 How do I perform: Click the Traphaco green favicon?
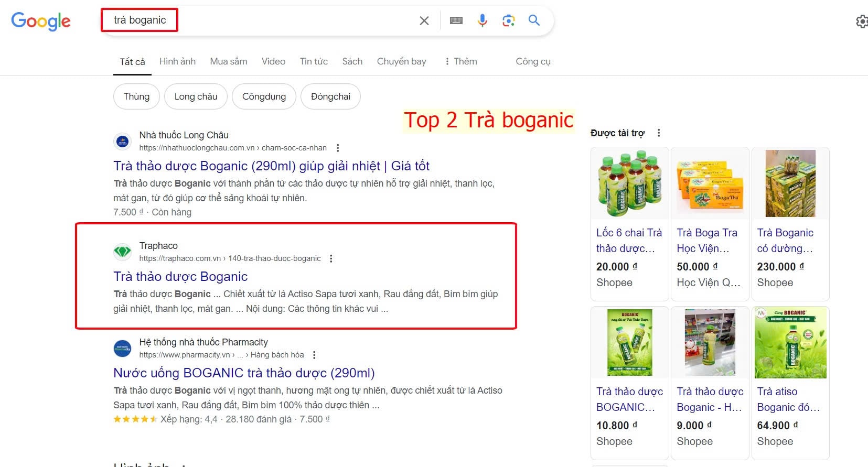pyautogui.click(x=122, y=252)
